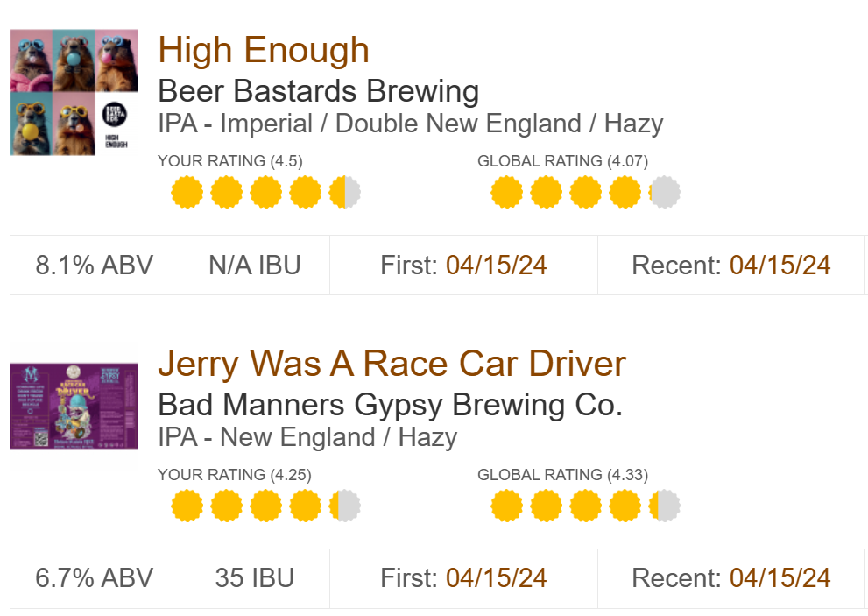Open Beer Bastards Brewing brewery link
The image size is (868, 616).
(318, 91)
